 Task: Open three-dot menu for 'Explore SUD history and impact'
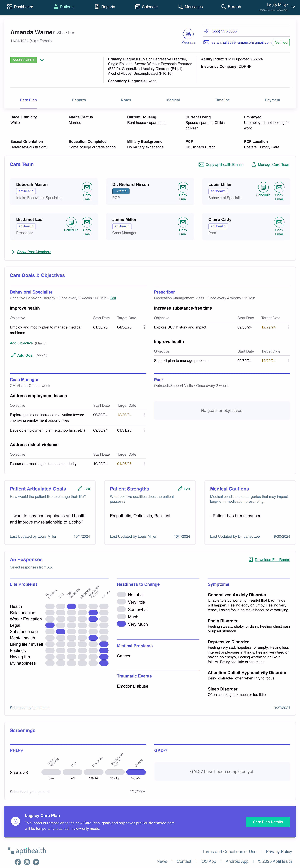pos(288,327)
